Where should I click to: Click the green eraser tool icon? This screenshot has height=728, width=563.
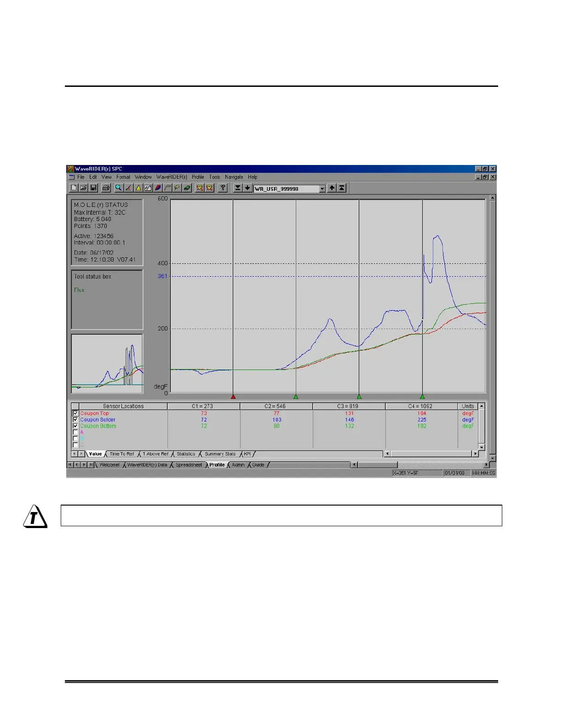[x=187, y=188]
